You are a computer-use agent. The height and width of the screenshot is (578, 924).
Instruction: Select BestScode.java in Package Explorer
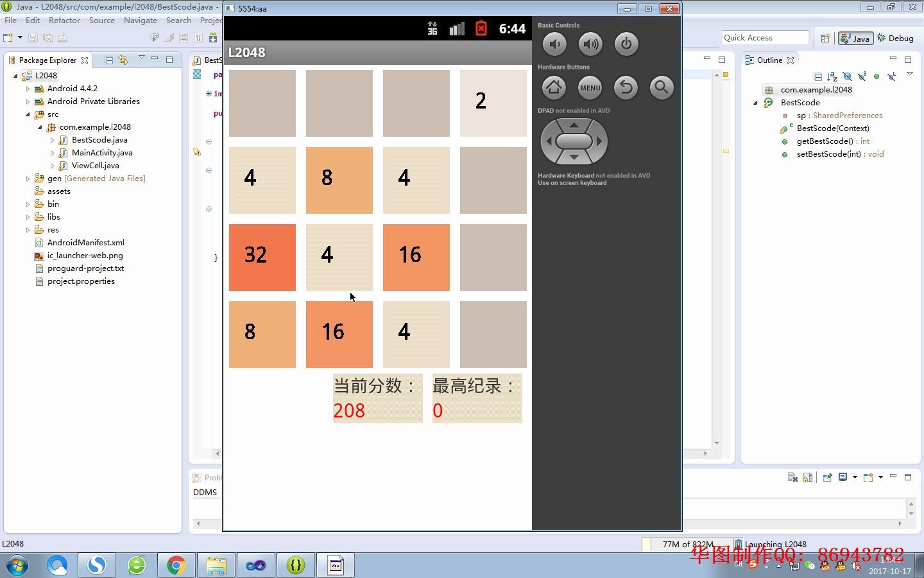coord(99,140)
